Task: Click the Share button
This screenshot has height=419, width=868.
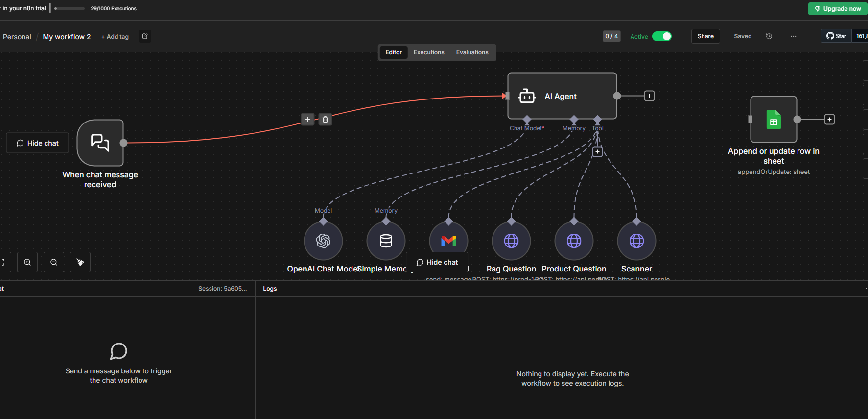Action: click(705, 36)
